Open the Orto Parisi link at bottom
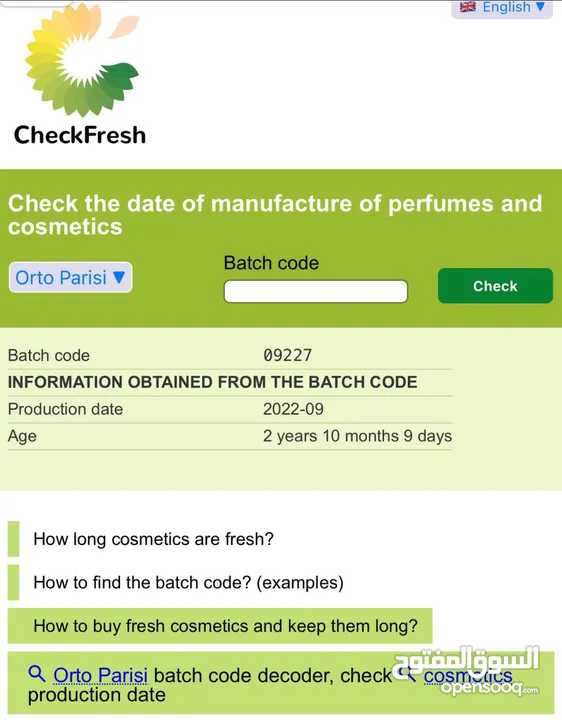Viewport: 562px width, 720px height. click(101, 675)
